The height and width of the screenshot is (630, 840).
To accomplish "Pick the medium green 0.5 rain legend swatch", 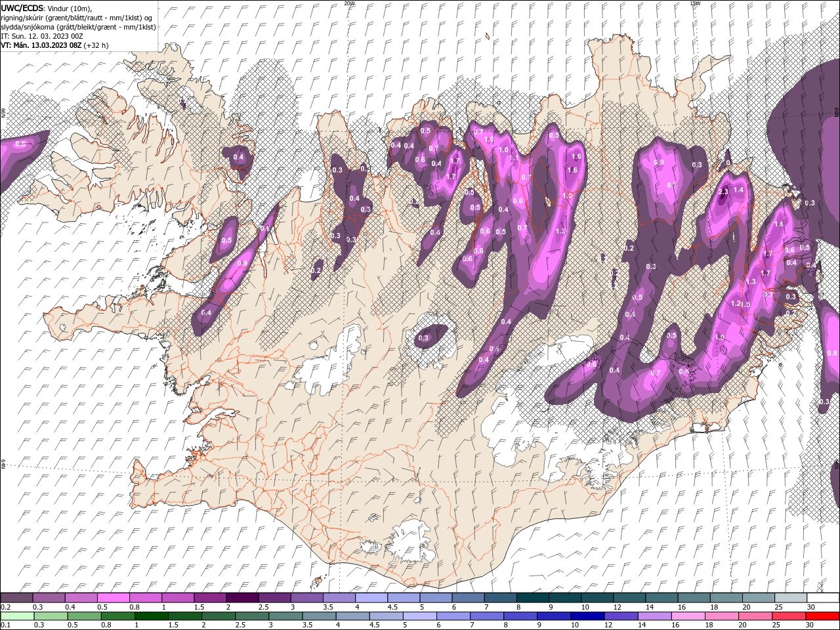I will click(x=84, y=616).
